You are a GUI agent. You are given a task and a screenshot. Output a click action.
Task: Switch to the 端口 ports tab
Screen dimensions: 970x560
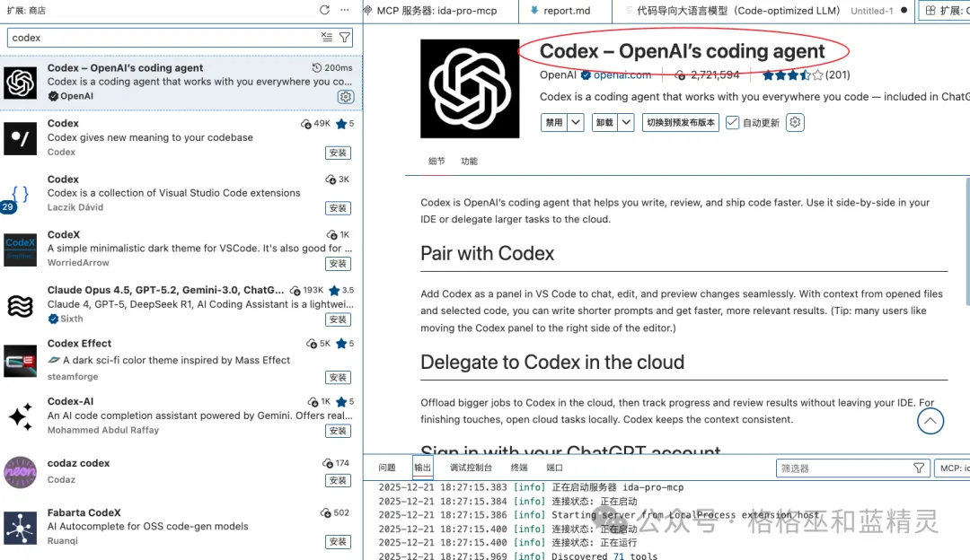[x=554, y=468]
